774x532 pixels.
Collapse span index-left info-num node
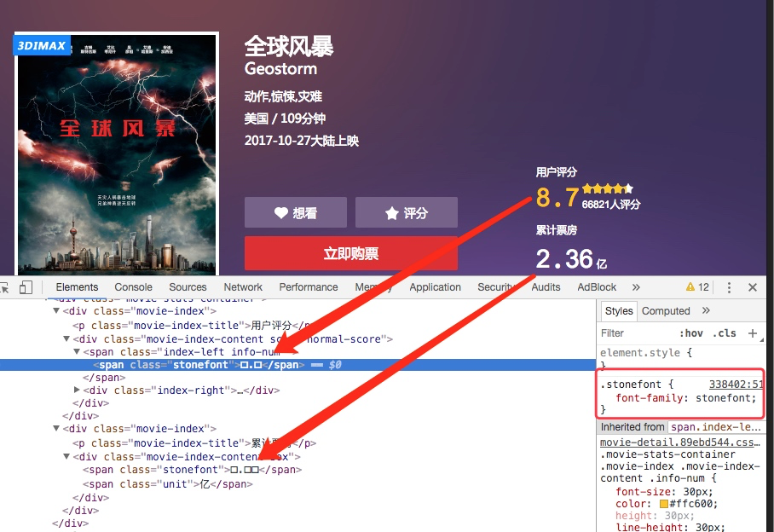pyautogui.click(x=77, y=352)
